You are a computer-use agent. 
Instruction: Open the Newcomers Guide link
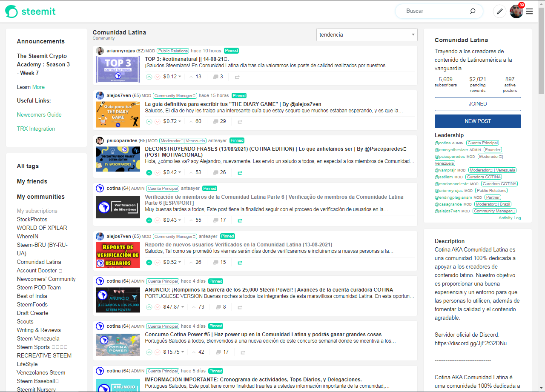[39, 114]
